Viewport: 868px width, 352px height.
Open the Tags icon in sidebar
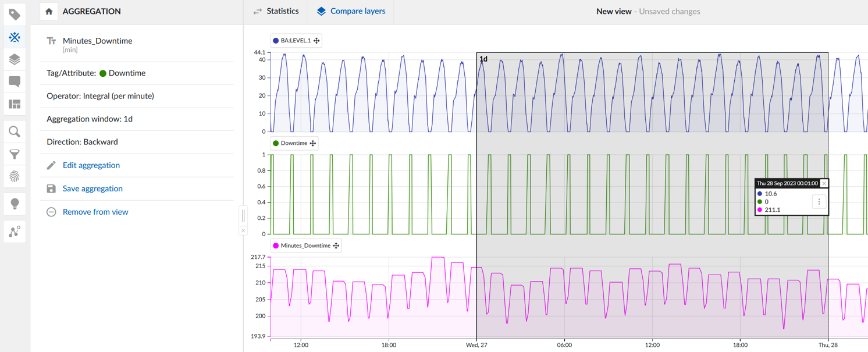point(15,15)
